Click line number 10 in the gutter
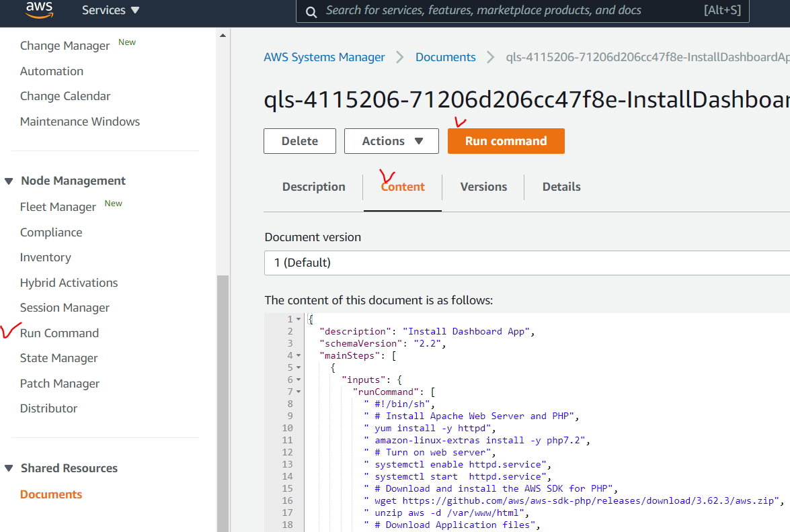 (x=287, y=428)
